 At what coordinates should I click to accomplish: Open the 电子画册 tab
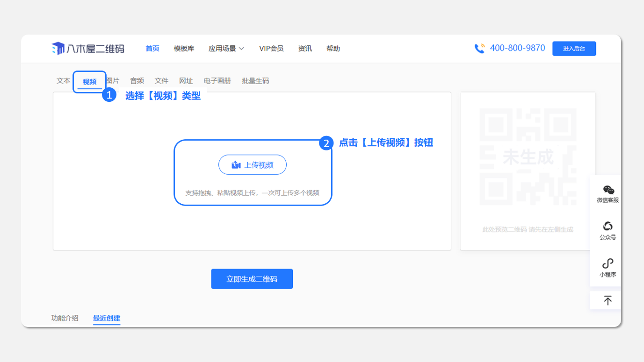[217, 81]
